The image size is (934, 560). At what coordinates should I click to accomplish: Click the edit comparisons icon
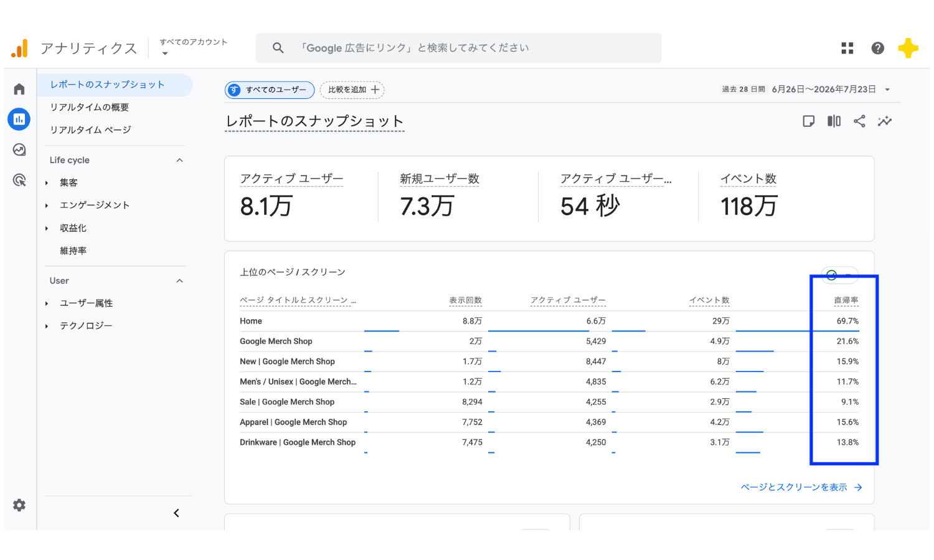pyautogui.click(x=834, y=121)
